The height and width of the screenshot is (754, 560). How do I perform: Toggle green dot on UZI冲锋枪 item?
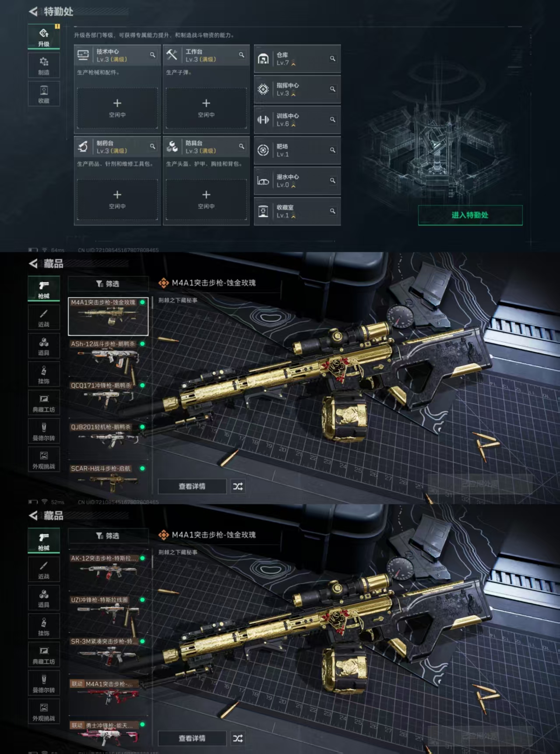pos(142,600)
